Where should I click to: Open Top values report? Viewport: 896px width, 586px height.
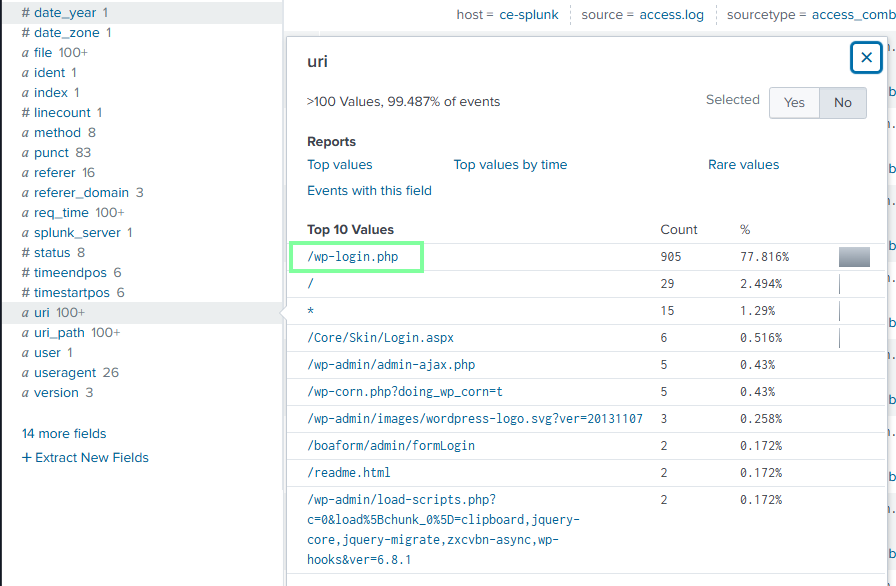click(x=339, y=165)
